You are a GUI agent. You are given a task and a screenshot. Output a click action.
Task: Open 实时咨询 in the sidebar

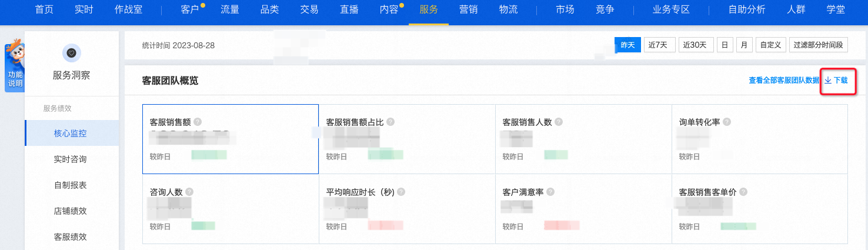coord(71,159)
